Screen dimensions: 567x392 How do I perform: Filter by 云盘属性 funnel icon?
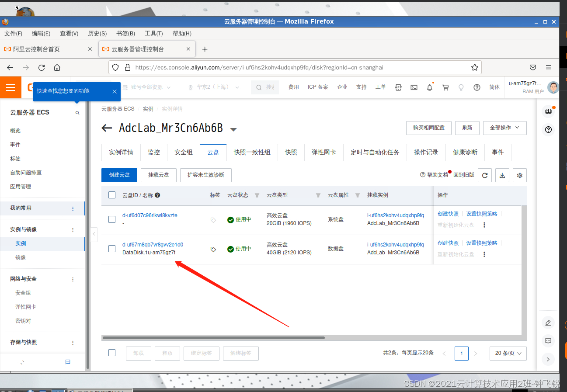click(x=358, y=195)
